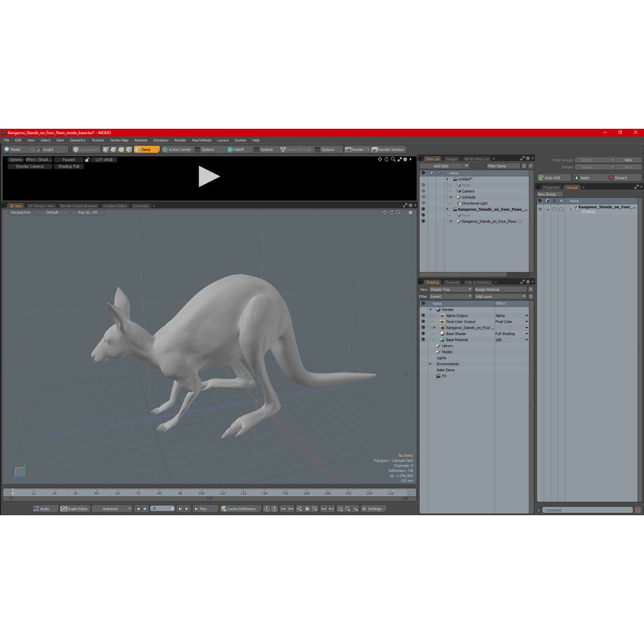The image size is (644, 644).
Task: Switch to Schematic tab
Action: (x=141, y=206)
